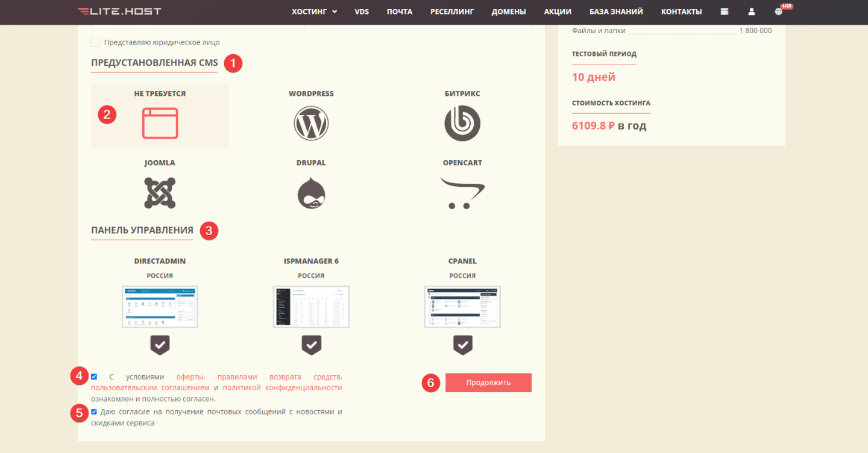Click the right input field at top
The height and width of the screenshot is (453, 868).
(424, 26)
